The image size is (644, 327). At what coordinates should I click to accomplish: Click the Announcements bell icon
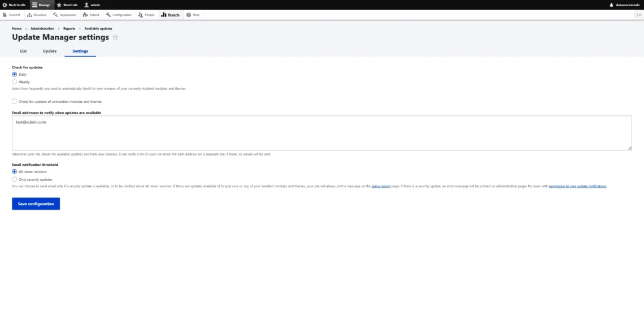[x=612, y=5]
